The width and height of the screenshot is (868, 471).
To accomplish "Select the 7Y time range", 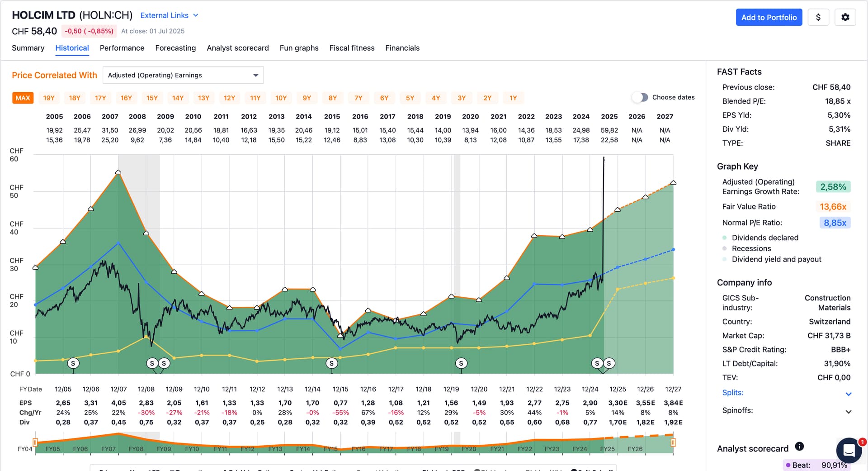I will click(359, 98).
